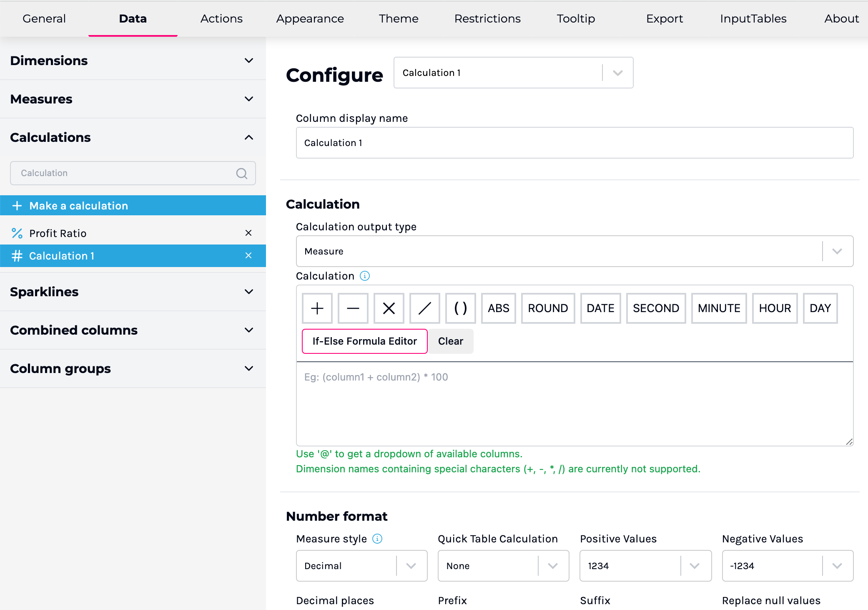This screenshot has height=610, width=868.
Task: Click the search icon in Calculation field
Action: 242,173
